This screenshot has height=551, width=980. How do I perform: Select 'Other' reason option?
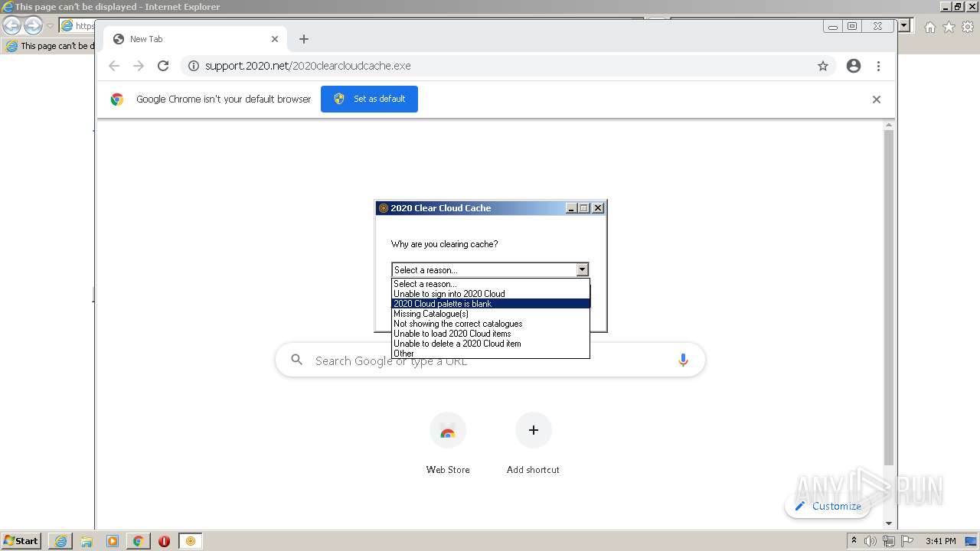click(491, 354)
